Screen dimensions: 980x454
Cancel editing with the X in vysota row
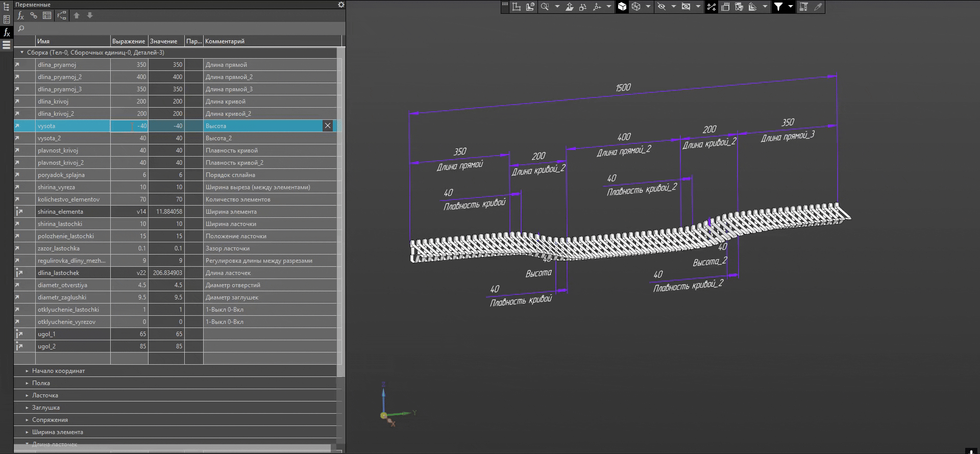pos(328,126)
